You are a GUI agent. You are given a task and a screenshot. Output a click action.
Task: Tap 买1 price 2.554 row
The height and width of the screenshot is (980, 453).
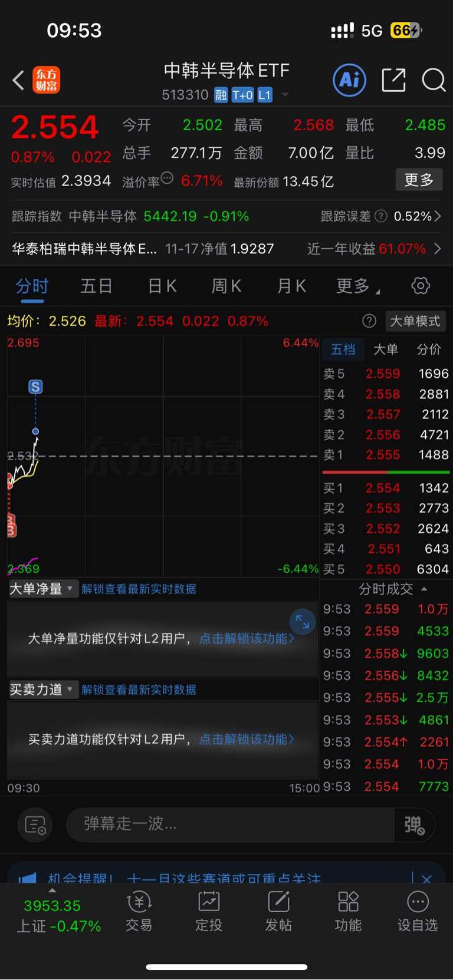pyautogui.click(x=386, y=488)
